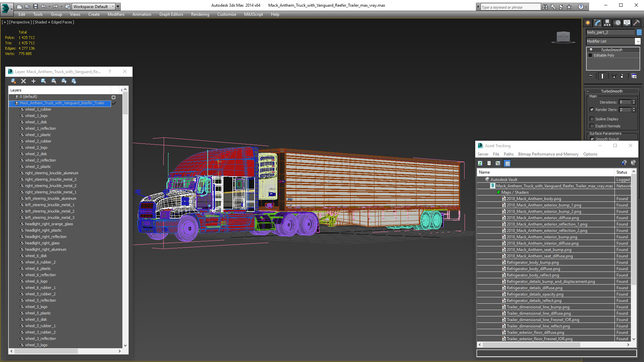
Task: Open the Modifiers menu
Action: 116,14
